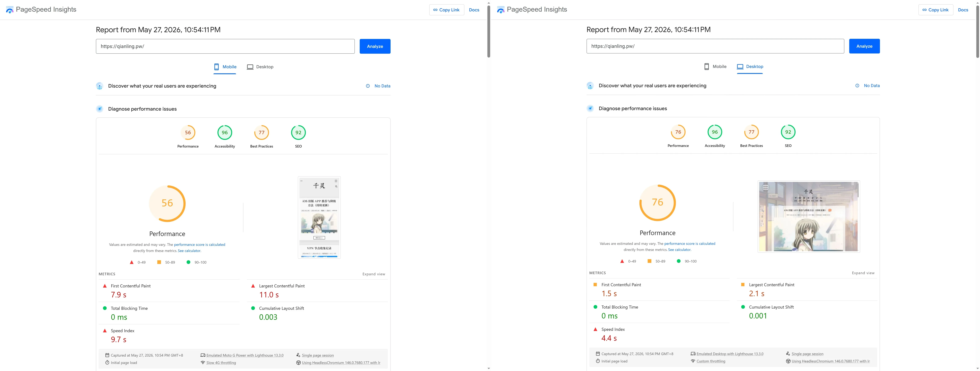
Task: Open Best Practices 77 gauge, left window
Action: [x=262, y=133]
